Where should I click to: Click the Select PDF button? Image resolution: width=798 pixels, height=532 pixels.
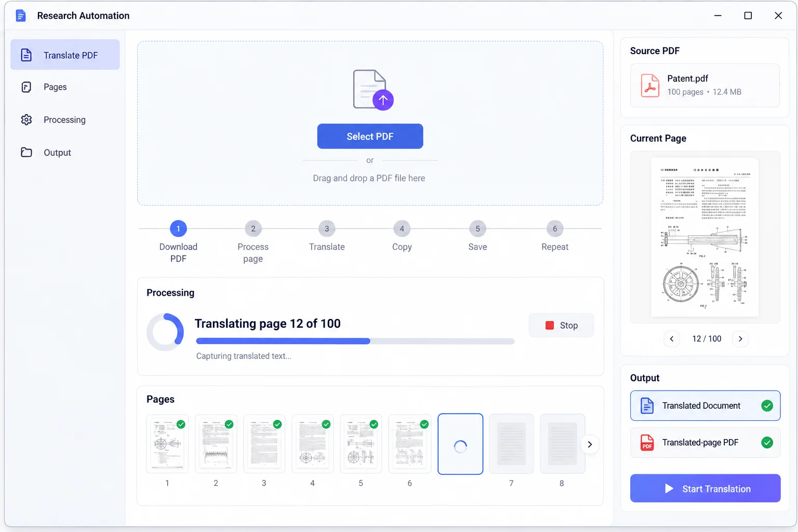(x=370, y=136)
